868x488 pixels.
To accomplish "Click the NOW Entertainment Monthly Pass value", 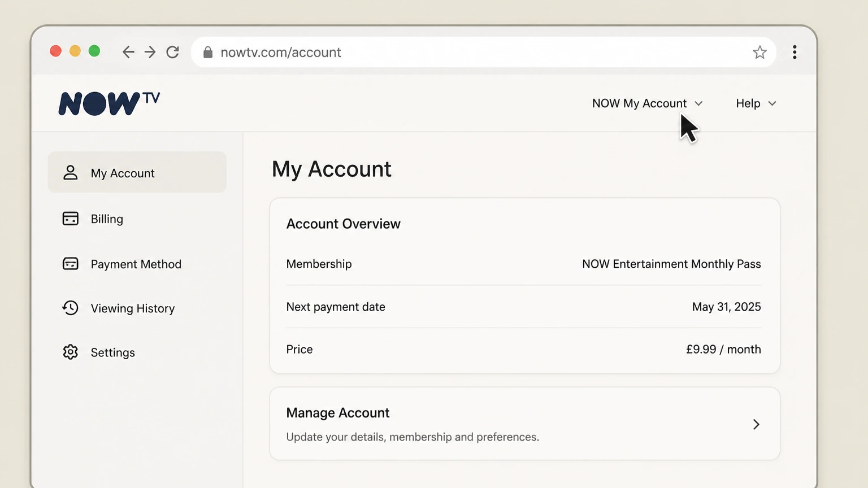I will [671, 264].
